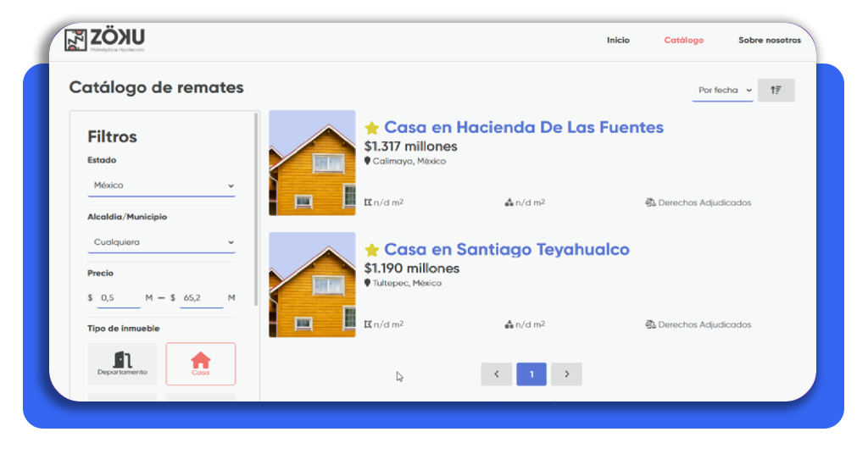Click Derechos Adjudicados in Teyahualco listing
The height and width of the screenshot is (454, 868).
704,324
